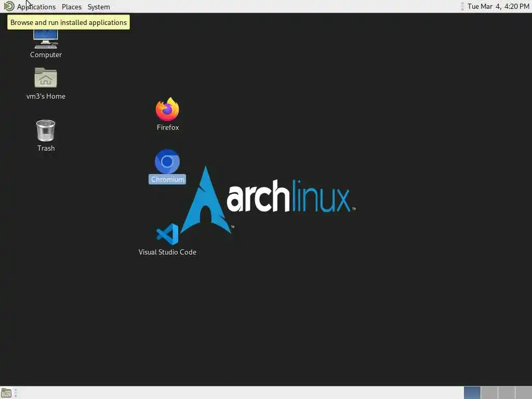Open the Applications menu
This screenshot has height=399, width=532.
click(x=36, y=7)
